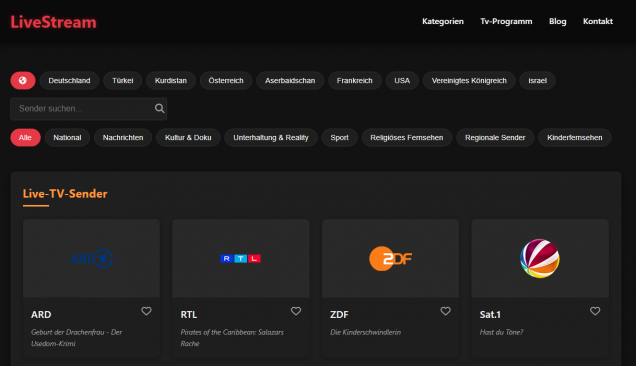Select Regionale Sender category
This screenshot has height=366, width=636.
click(495, 138)
